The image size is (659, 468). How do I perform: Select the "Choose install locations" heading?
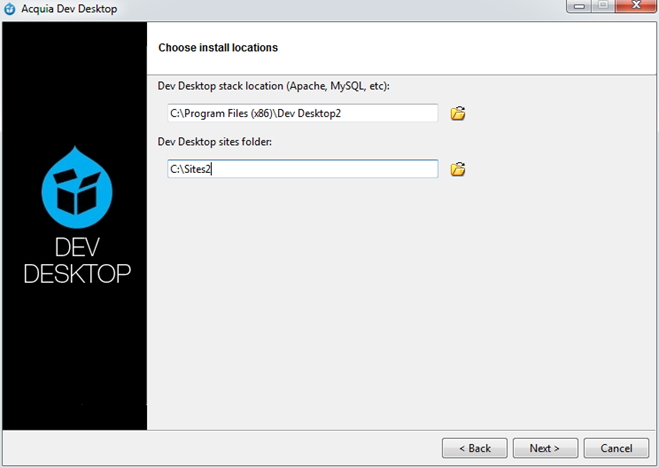218,47
